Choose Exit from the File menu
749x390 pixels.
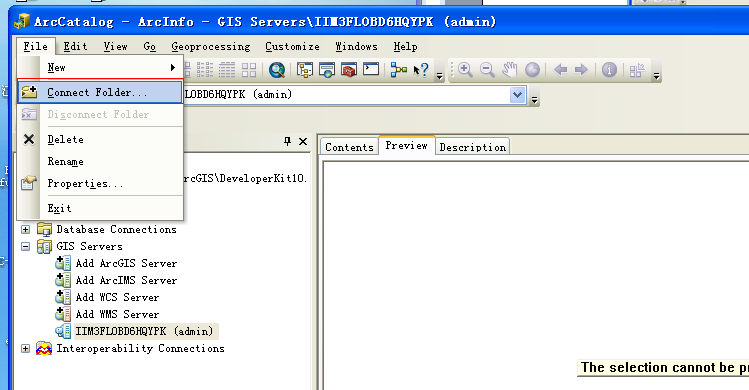[x=100, y=208]
